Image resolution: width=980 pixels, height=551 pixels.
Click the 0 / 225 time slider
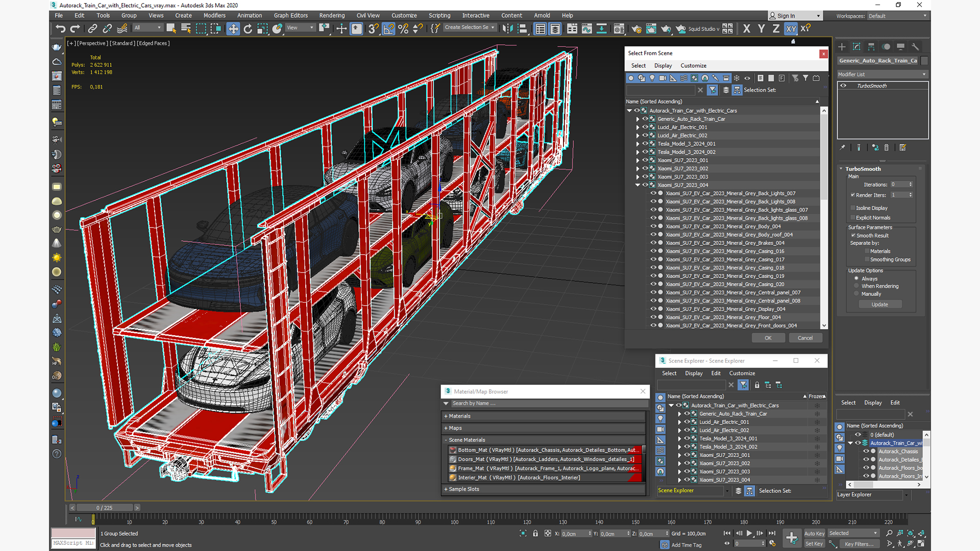(x=105, y=508)
